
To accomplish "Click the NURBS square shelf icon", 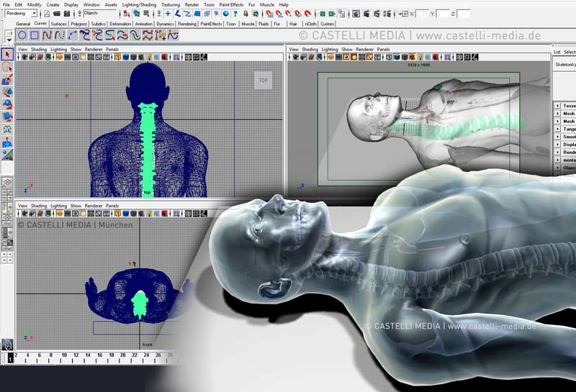I will (x=35, y=35).
